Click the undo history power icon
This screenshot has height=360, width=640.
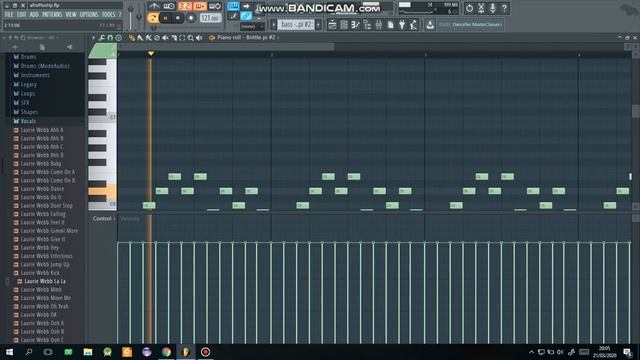click(469, 8)
